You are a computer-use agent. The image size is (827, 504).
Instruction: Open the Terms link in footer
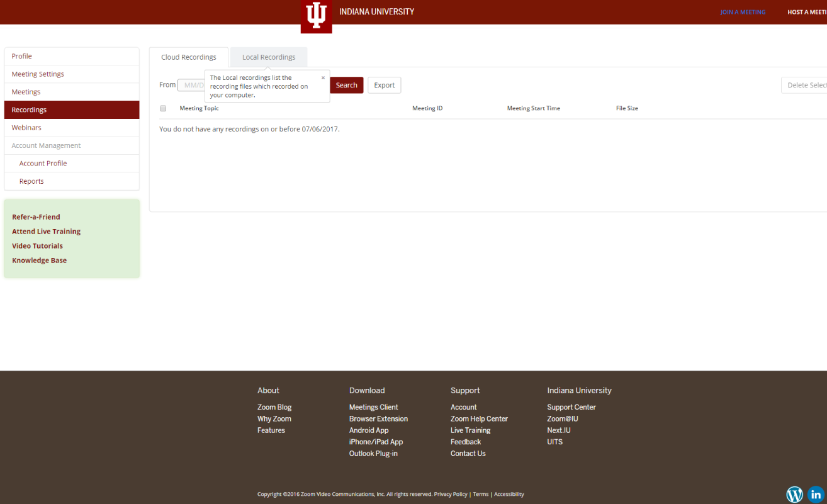[481, 495]
